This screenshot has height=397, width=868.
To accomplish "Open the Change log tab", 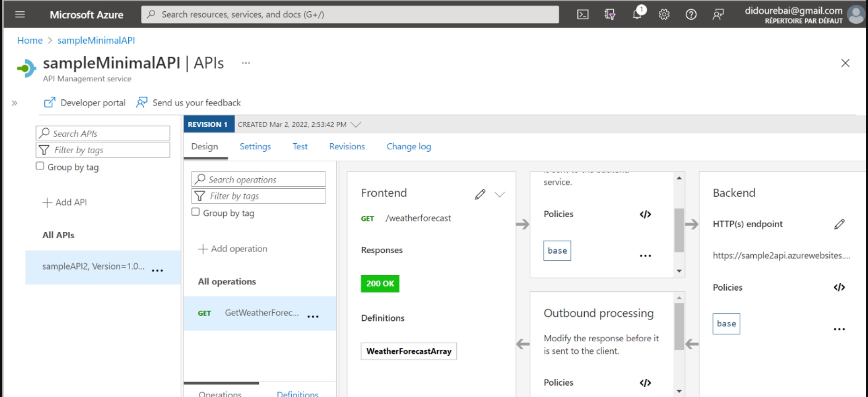I will (x=409, y=147).
